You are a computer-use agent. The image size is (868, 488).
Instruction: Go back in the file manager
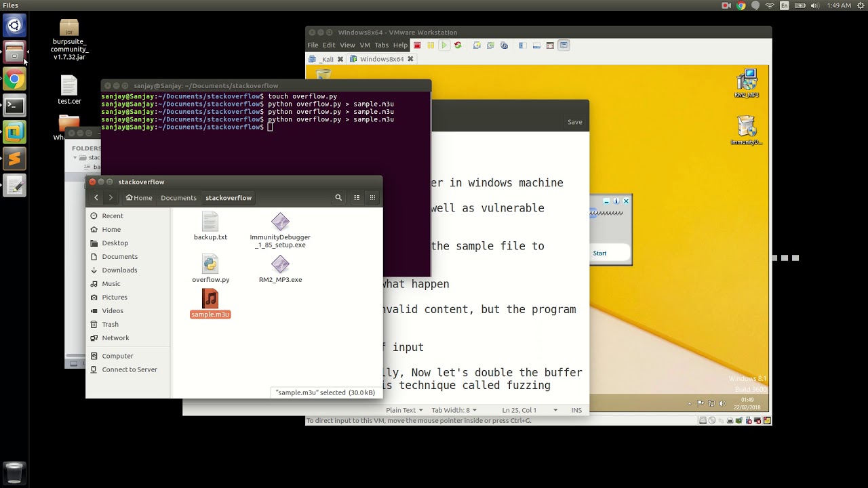[96, 198]
